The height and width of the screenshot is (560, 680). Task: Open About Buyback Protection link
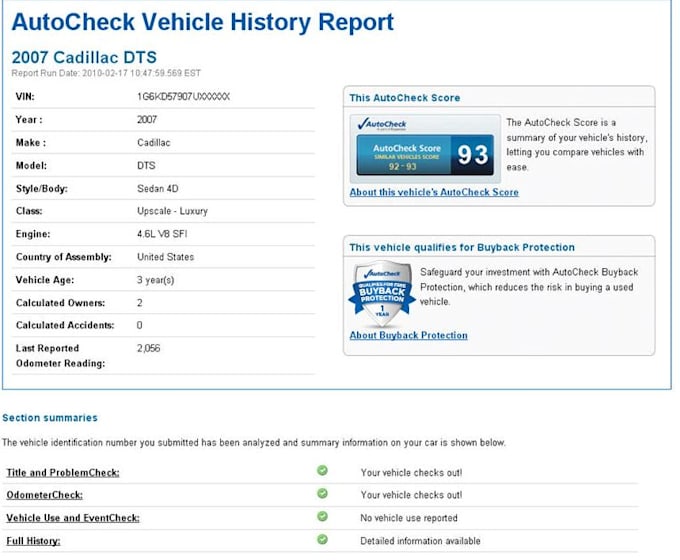coord(409,335)
